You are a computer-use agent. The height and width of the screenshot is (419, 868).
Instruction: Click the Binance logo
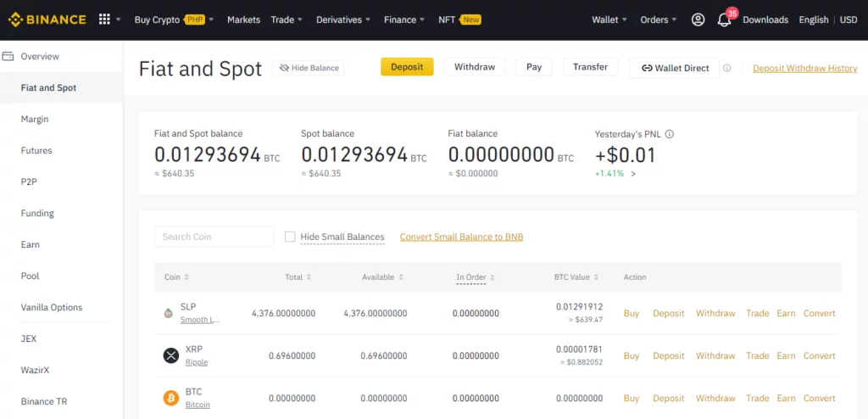pyautogui.click(x=47, y=20)
